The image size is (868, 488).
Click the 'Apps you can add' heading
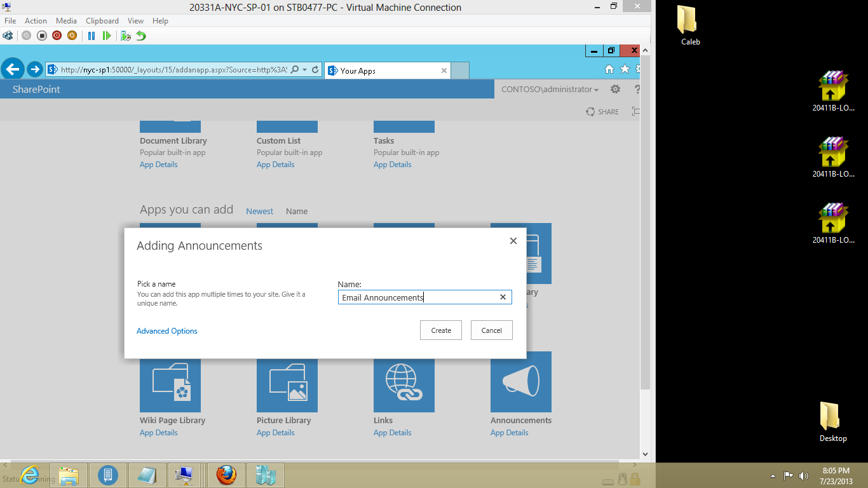click(187, 210)
